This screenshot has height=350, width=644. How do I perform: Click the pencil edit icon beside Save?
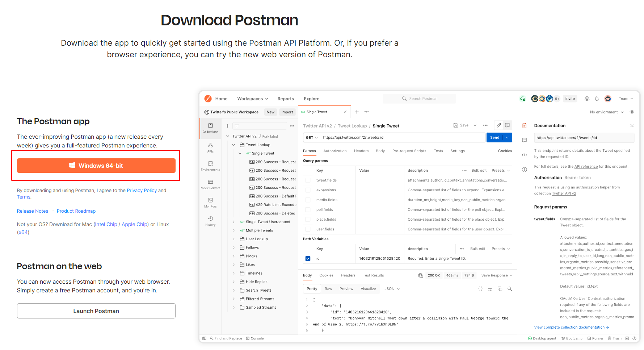pyautogui.click(x=498, y=125)
